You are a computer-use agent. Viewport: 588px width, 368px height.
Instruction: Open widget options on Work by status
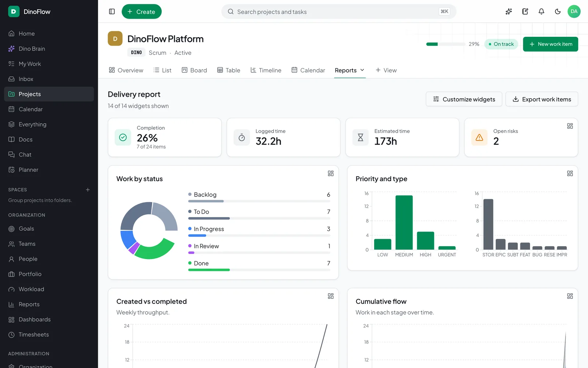coord(331,173)
